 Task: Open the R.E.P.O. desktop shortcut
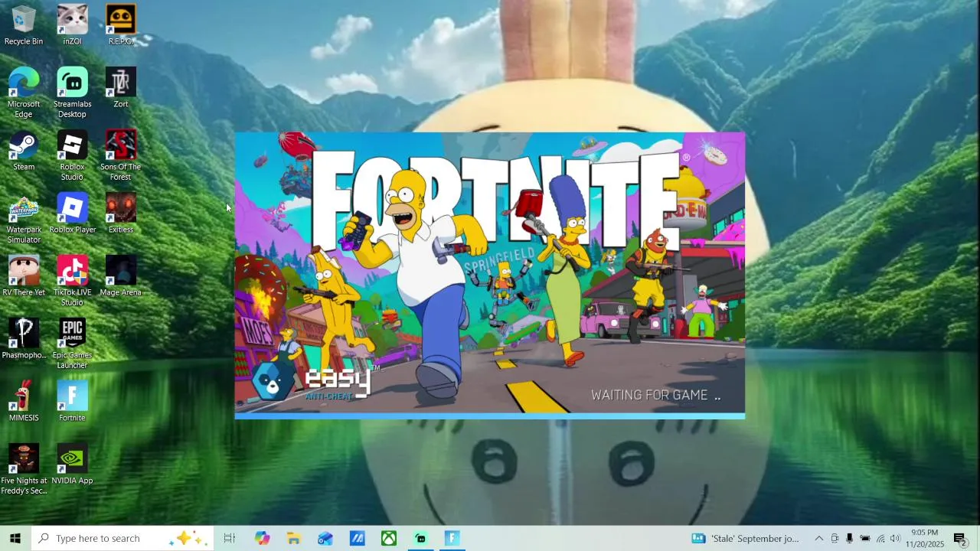[120, 25]
